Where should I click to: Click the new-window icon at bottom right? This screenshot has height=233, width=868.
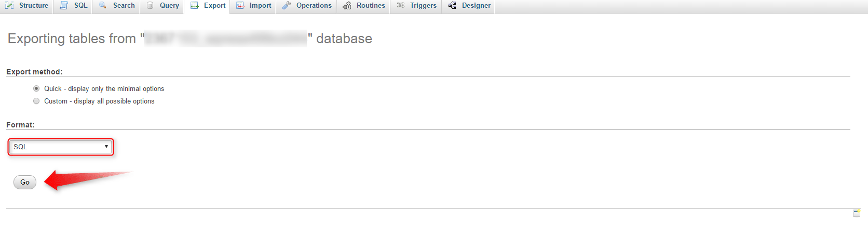(x=857, y=213)
